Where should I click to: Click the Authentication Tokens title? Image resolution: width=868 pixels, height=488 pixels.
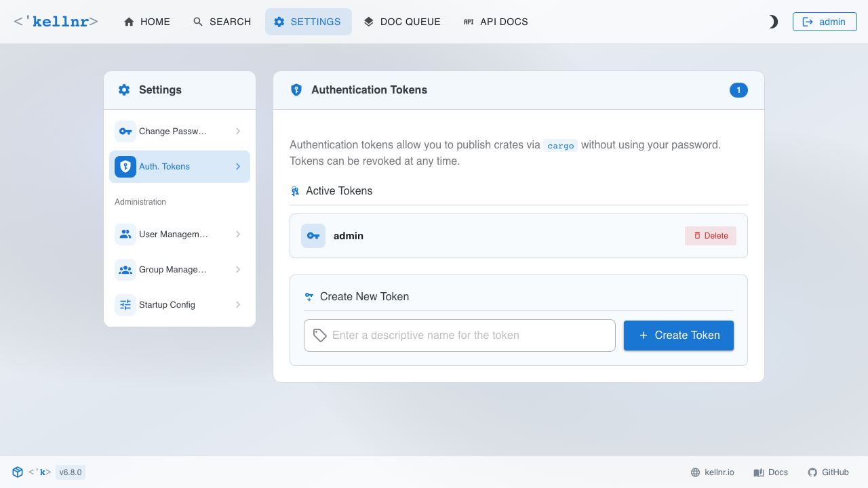coord(369,90)
